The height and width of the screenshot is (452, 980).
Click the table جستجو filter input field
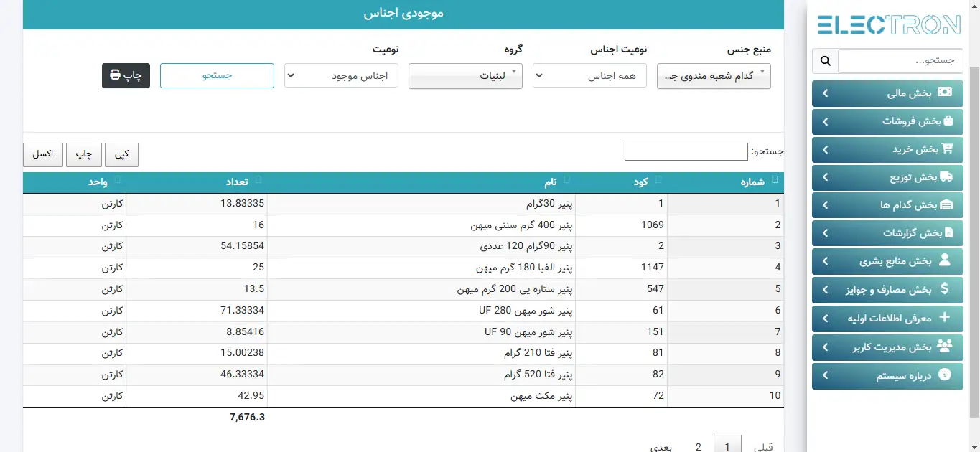pos(686,152)
